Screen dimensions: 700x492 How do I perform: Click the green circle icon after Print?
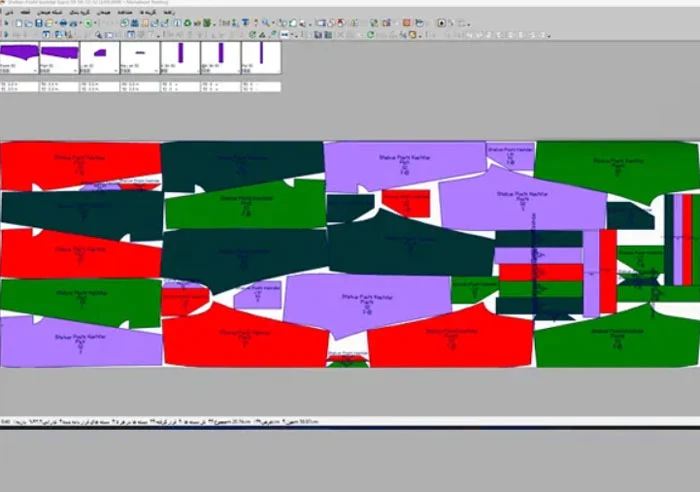pos(88,23)
